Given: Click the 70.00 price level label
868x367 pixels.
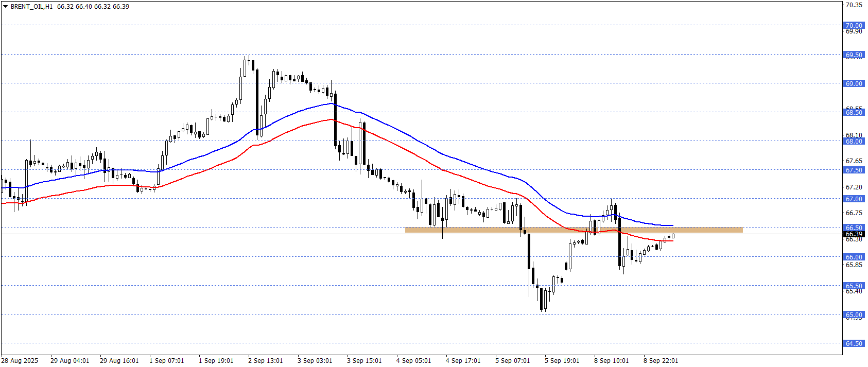Looking at the screenshot, I should (854, 25).
